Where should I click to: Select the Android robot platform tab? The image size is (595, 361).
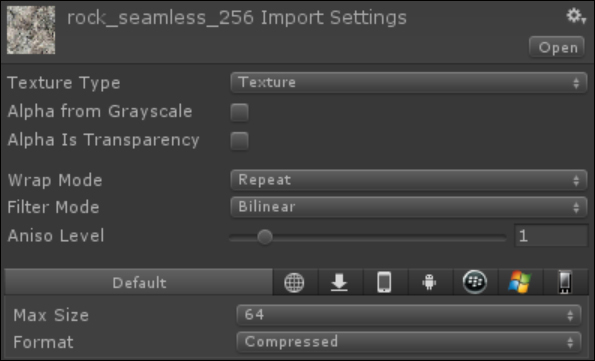tap(430, 282)
